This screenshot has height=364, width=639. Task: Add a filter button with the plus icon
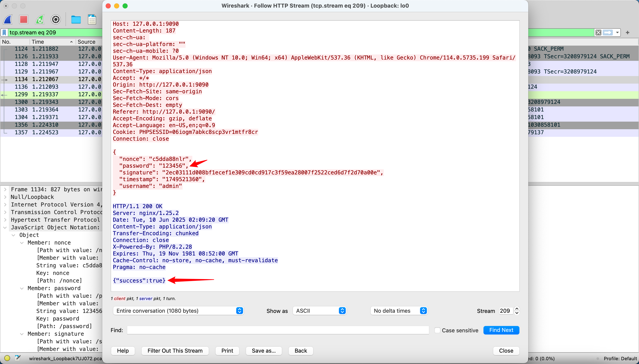click(x=628, y=33)
